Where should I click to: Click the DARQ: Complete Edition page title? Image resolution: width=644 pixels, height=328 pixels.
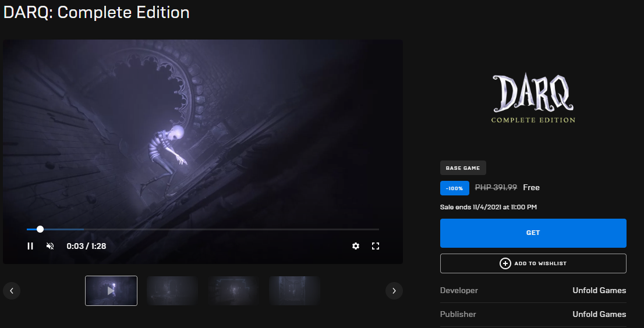coord(96,12)
